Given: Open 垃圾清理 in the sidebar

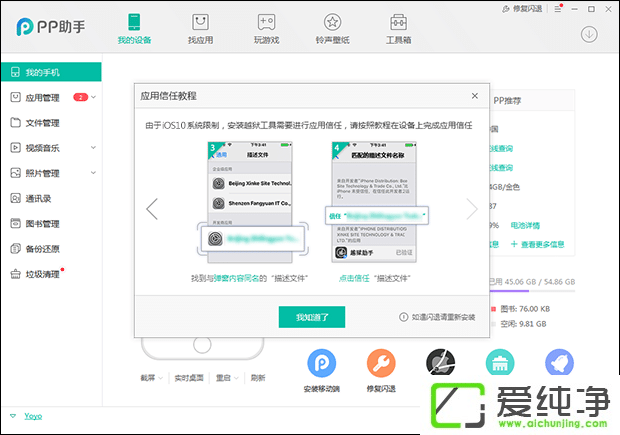Looking at the screenshot, I should click(43, 273).
